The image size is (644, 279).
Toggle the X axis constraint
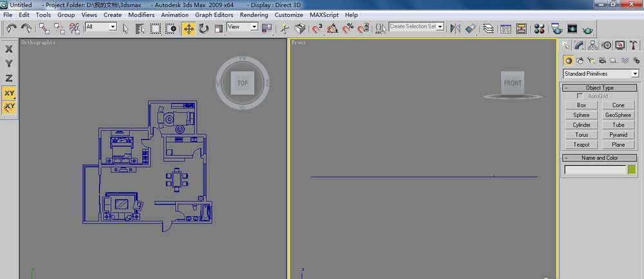click(x=9, y=49)
